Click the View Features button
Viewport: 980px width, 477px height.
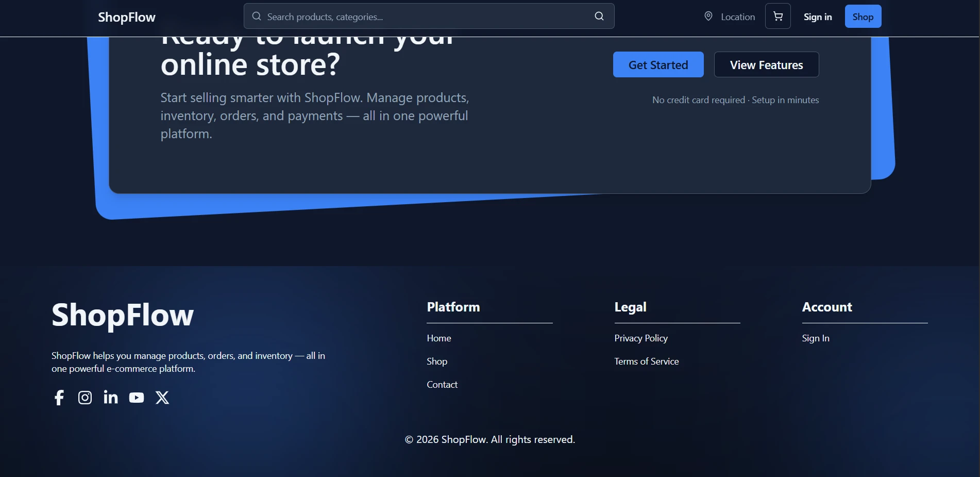767,64
